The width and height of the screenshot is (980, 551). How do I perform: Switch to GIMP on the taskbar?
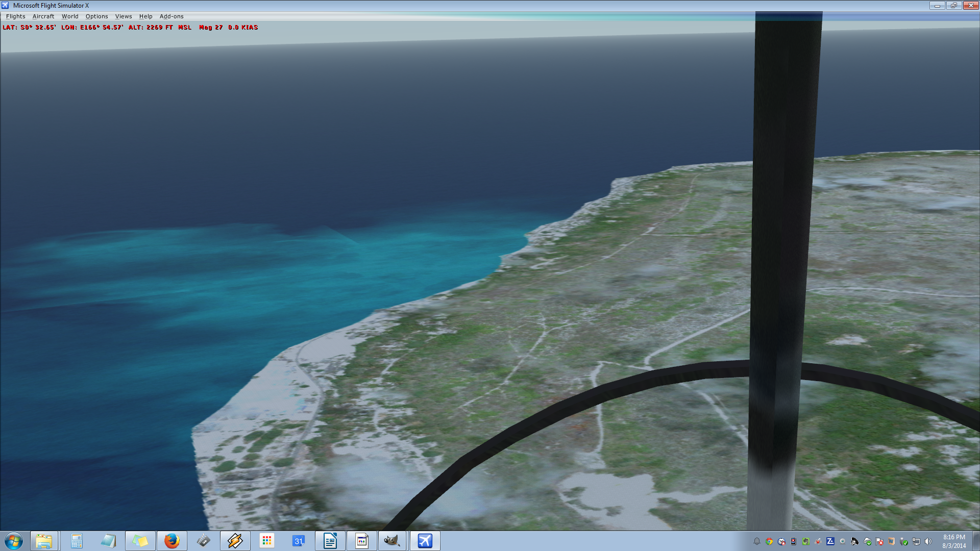point(393,541)
